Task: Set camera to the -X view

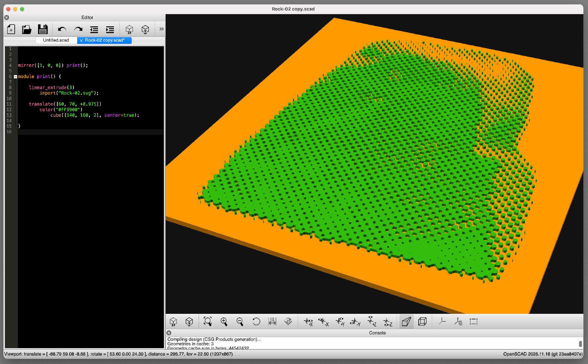Action: [324, 321]
